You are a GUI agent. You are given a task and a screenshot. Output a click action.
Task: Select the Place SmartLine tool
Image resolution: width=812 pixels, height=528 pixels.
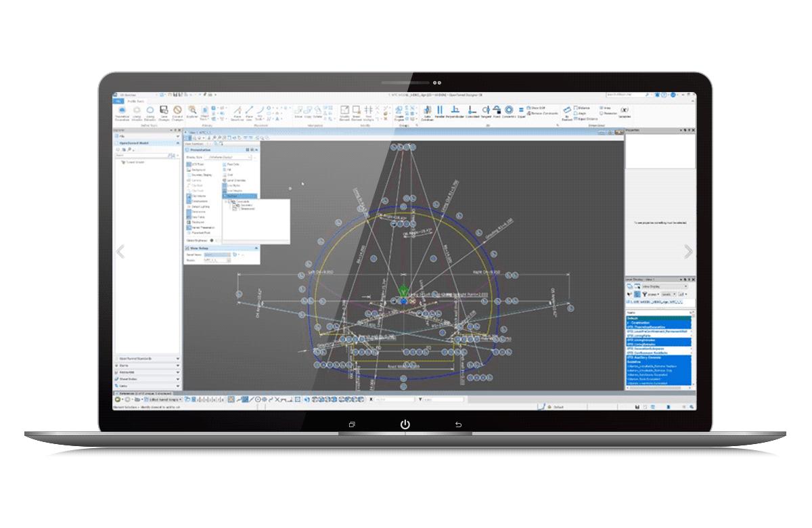pyautogui.click(x=236, y=111)
